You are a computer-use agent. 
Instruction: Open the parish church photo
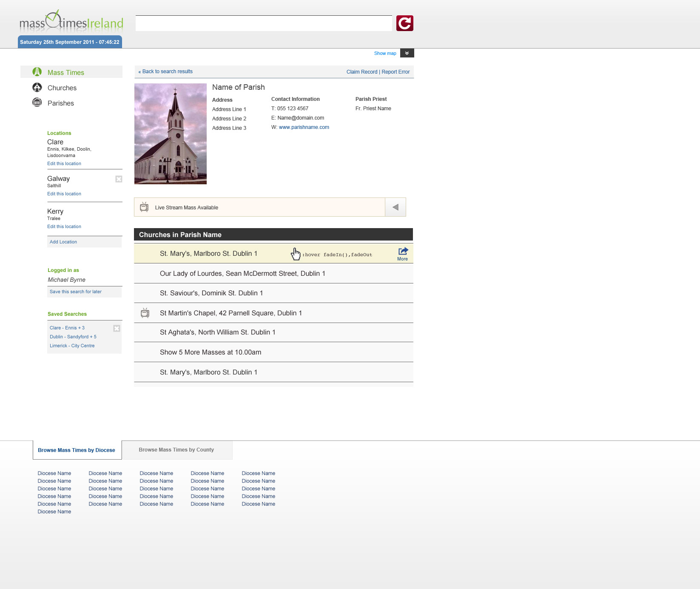pos(170,134)
